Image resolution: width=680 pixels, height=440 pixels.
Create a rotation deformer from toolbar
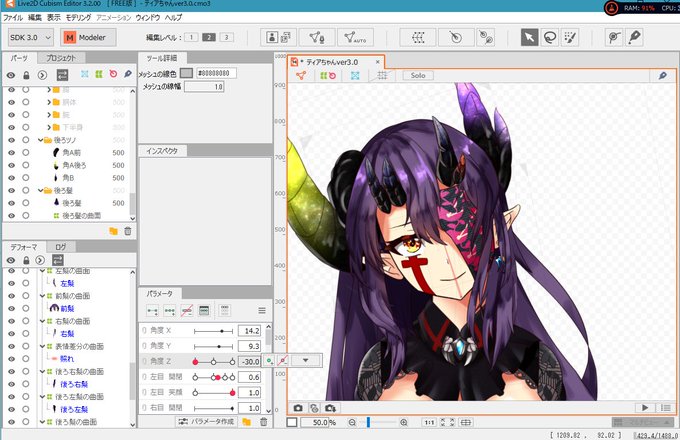pyautogui.click(x=456, y=38)
